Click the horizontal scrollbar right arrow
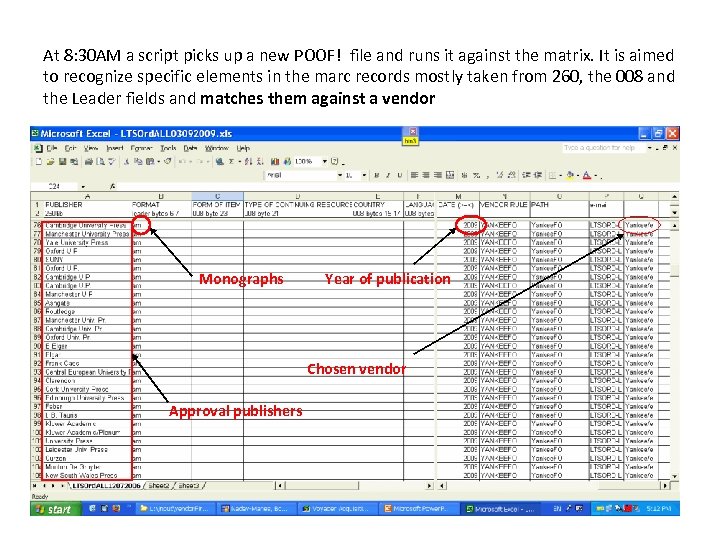Screen dimensions: 720x540 click(665, 485)
